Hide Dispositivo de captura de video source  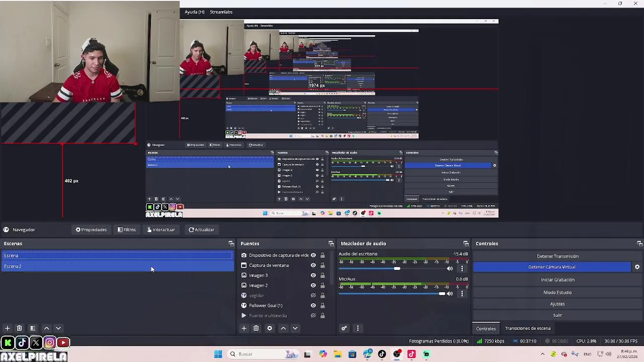point(313,255)
